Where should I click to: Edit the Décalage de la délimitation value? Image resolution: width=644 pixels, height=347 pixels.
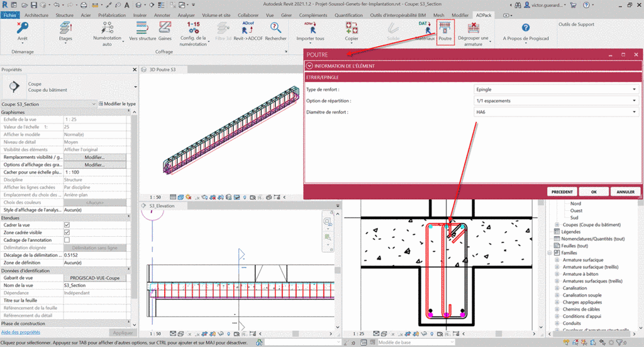[x=95, y=255]
